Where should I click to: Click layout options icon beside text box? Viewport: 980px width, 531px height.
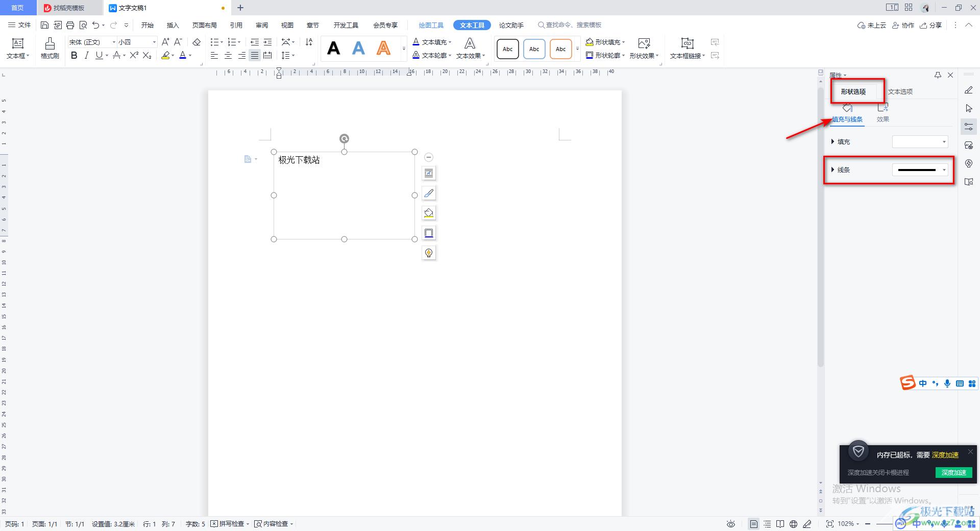pos(429,174)
